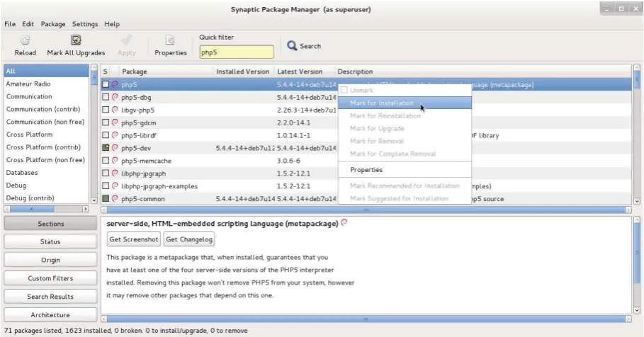Image resolution: width=644 pixels, height=337 pixels.
Task: Click the libphp-jpgraph-examples package name
Action: coord(159,186)
